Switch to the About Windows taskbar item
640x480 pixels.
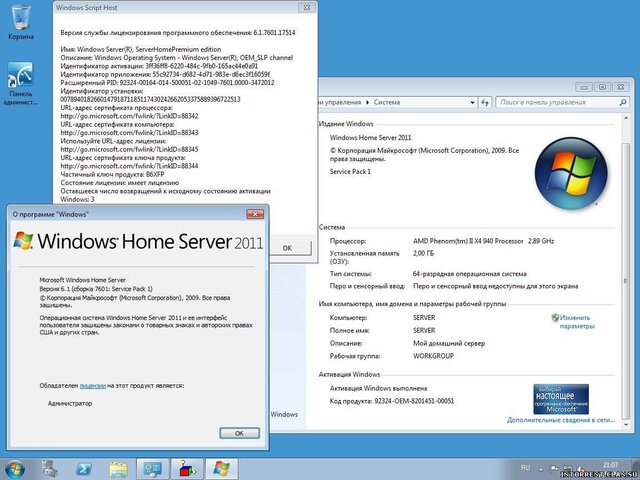tap(221, 469)
